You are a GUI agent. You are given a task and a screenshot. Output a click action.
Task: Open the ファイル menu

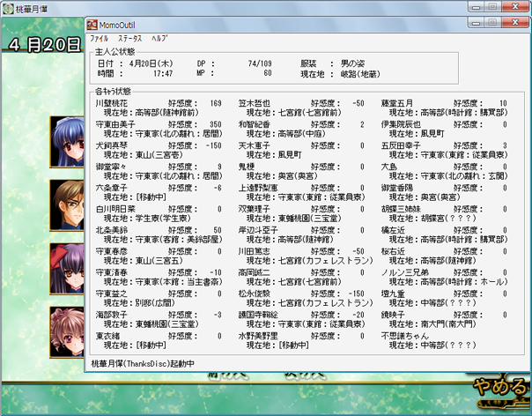(x=99, y=41)
